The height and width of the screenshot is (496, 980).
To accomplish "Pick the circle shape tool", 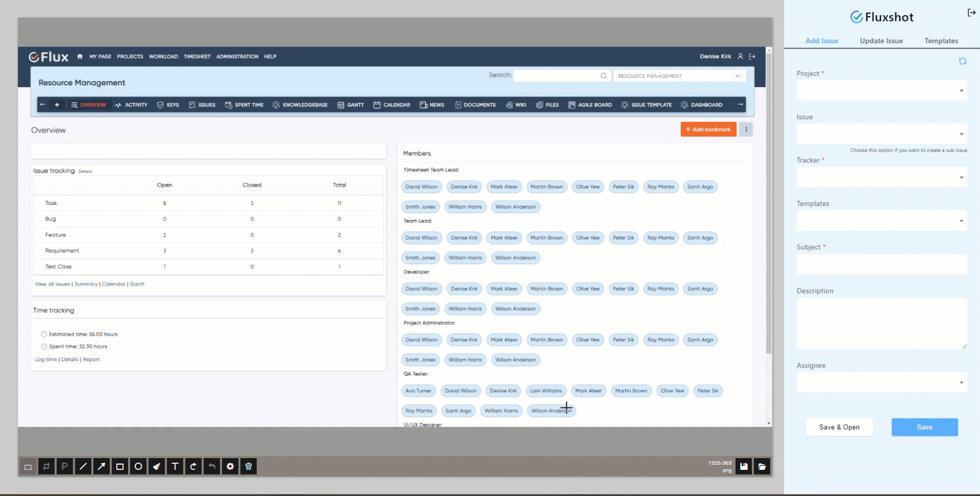I will pos(138,466).
